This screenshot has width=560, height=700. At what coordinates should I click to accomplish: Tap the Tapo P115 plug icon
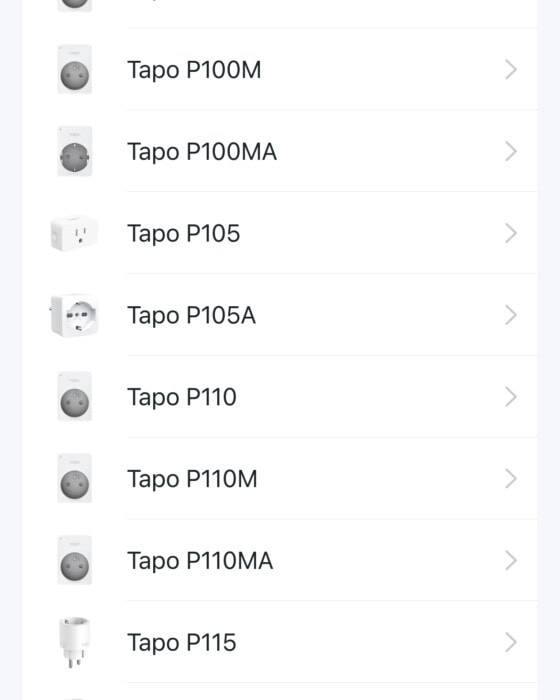click(x=75, y=642)
